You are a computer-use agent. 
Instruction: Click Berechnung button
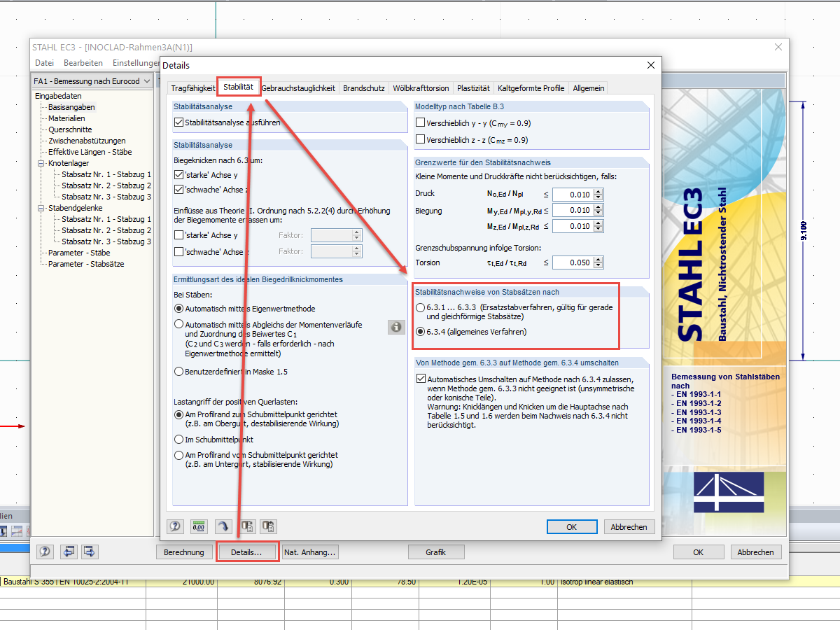(183, 552)
